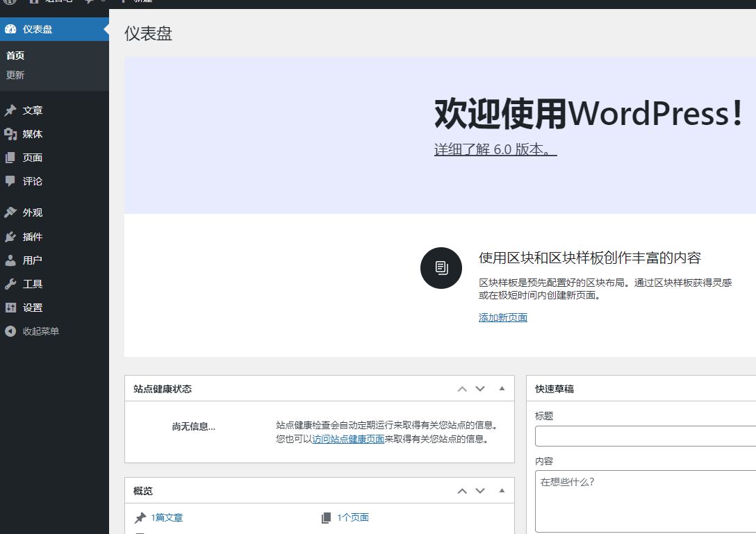
Task: Click the 欢迎使用WordPress! heading
Action: tap(589, 114)
